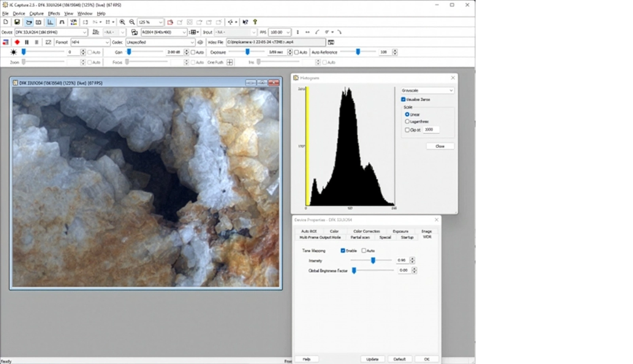Open the Device selection dropdown
The width and height of the screenshot is (633, 364).
pyautogui.click(x=51, y=32)
